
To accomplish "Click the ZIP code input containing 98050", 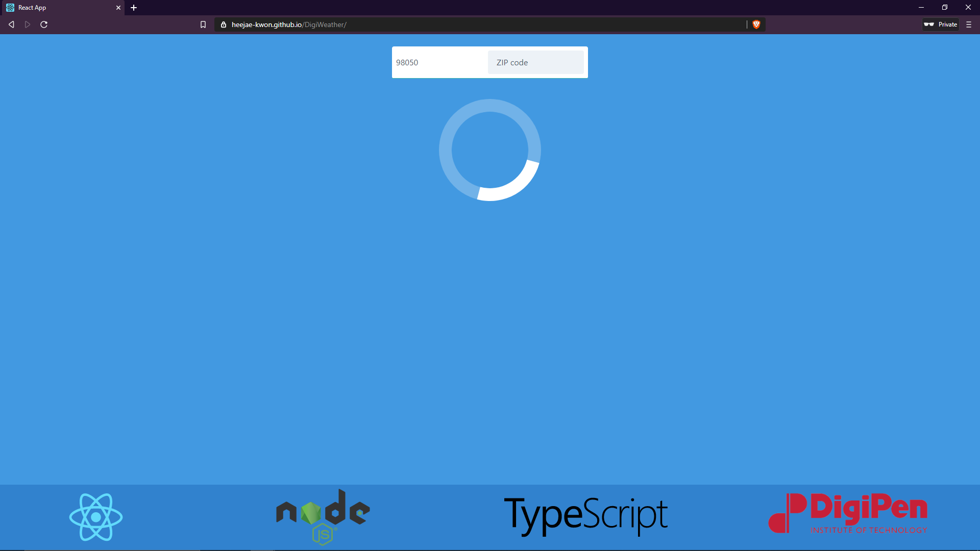I will point(440,62).
